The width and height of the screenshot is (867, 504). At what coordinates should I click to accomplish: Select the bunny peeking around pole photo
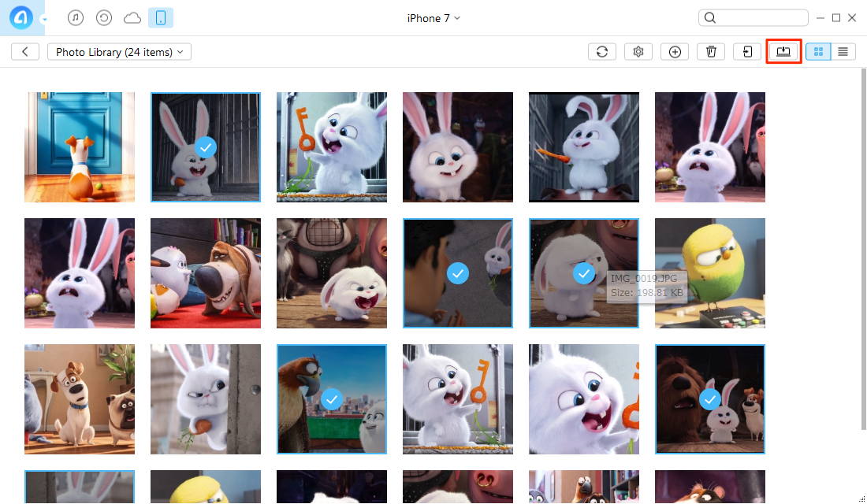tap(206, 399)
